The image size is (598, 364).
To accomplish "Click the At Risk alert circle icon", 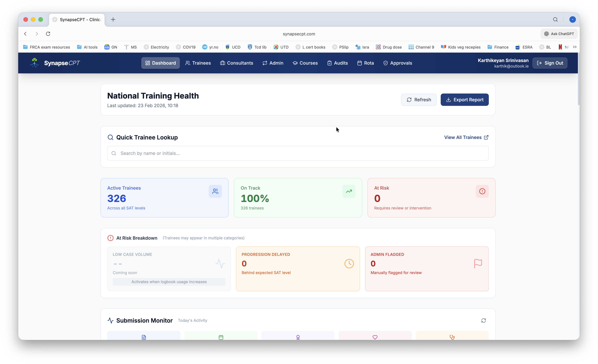I will tap(482, 191).
